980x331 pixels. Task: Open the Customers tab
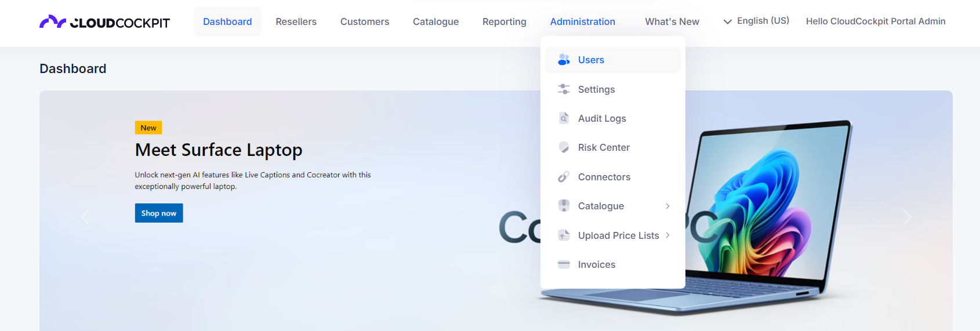[365, 21]
